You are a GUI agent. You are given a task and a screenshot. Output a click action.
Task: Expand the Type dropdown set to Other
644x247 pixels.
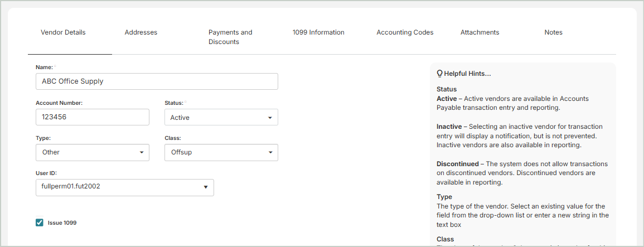92,152
